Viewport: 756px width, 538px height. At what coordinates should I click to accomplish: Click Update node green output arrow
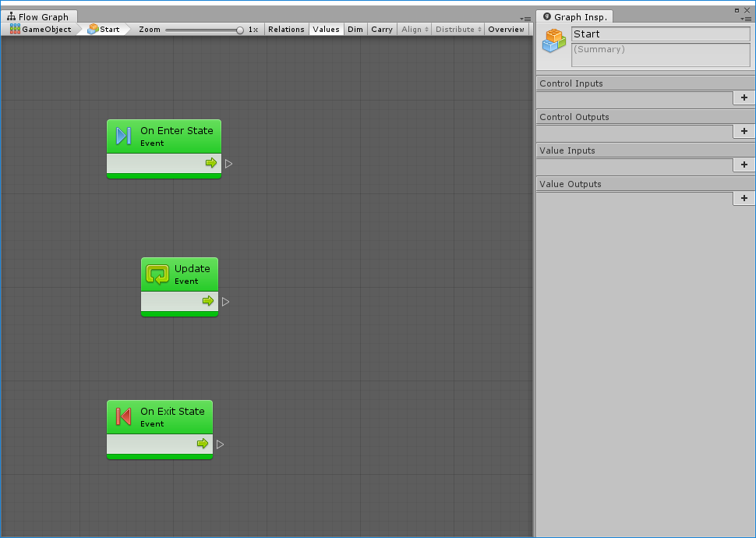coord(208,301)
